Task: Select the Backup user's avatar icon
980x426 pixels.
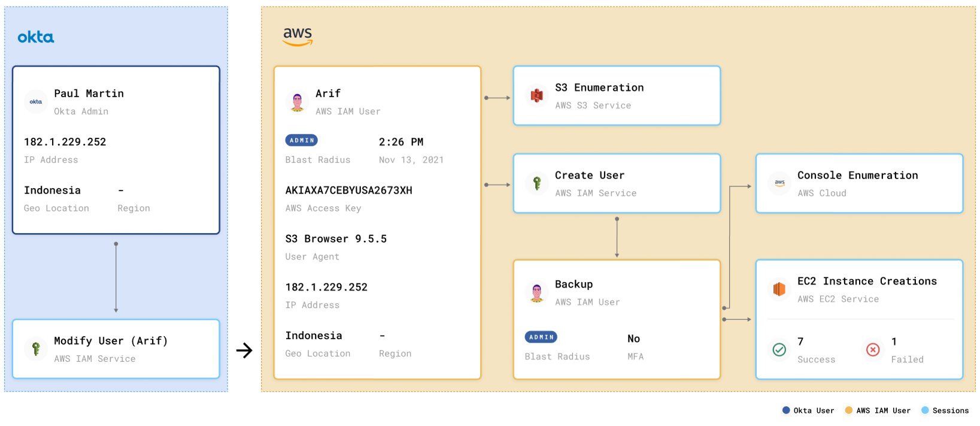Action: [x=537, y=292]
